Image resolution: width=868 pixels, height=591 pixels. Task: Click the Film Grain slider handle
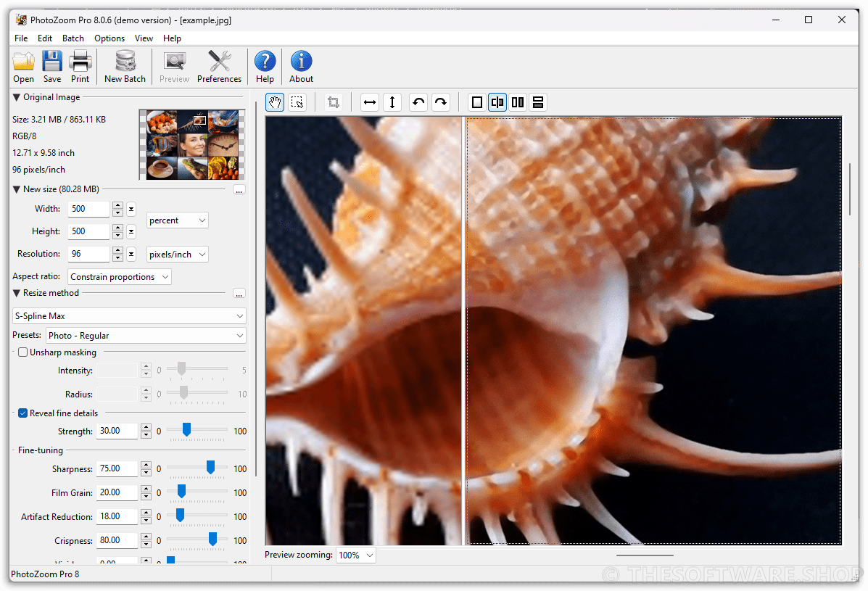181,492
